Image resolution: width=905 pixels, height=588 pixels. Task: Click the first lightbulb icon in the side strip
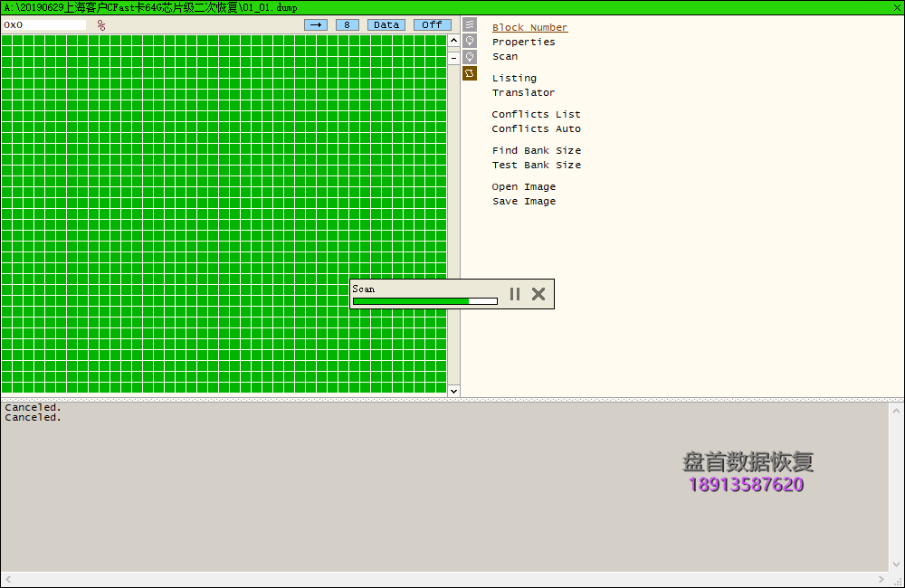click(x=470, y=41)
